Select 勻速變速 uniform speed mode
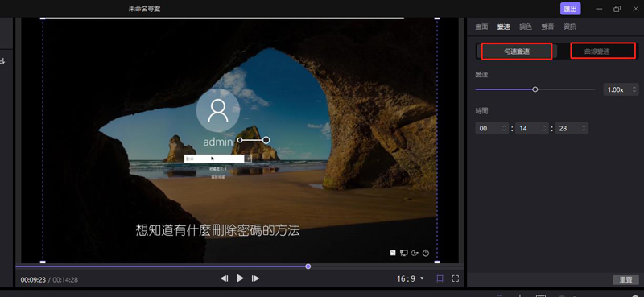The height and width of the screenshot is (297, 644). (517, 52)
